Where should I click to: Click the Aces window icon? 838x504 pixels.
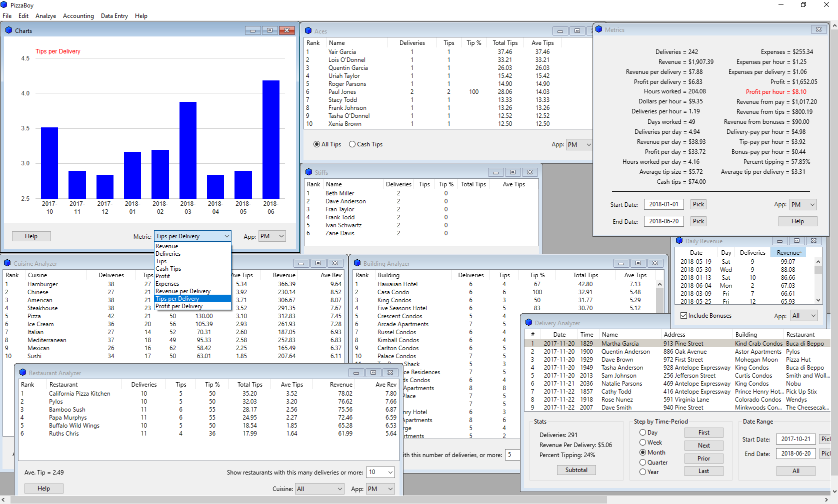point(308,31)
